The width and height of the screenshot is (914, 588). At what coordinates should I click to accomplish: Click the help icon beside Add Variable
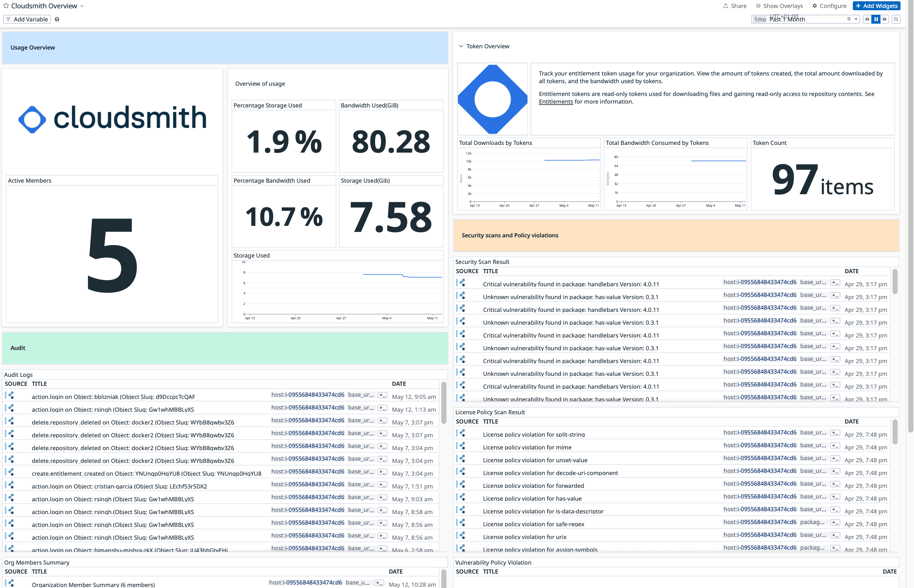(57, 19)
